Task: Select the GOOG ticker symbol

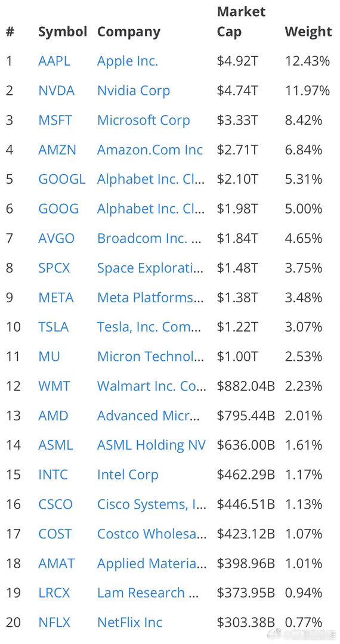Action: [x=58, y=209]
